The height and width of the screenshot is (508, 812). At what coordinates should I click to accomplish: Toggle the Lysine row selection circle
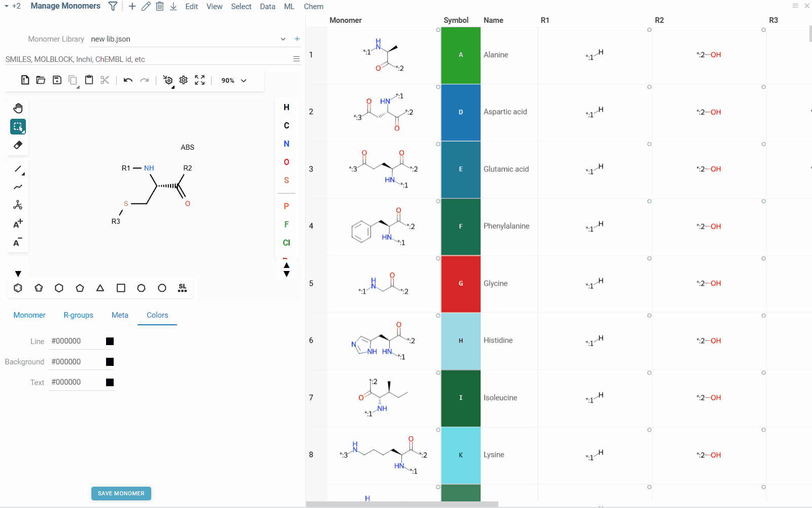tap(437, 430)
